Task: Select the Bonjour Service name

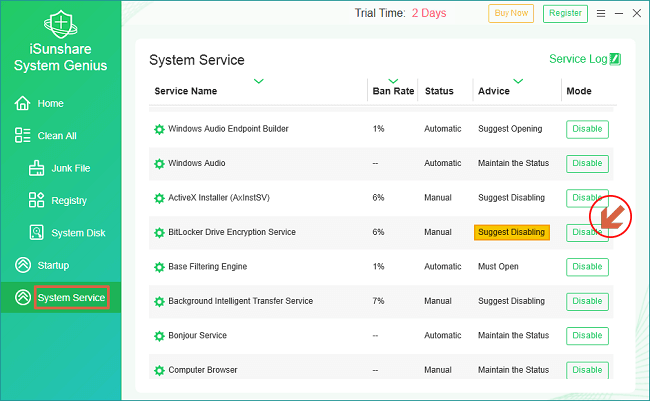Action: point(197,335)
